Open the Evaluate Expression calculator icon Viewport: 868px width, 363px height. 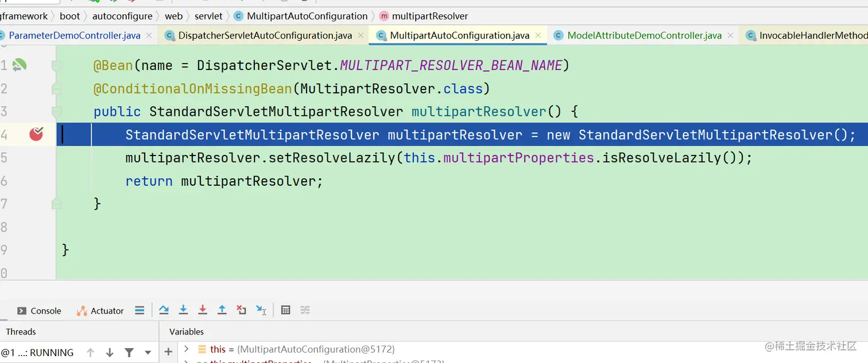point(285,310)
